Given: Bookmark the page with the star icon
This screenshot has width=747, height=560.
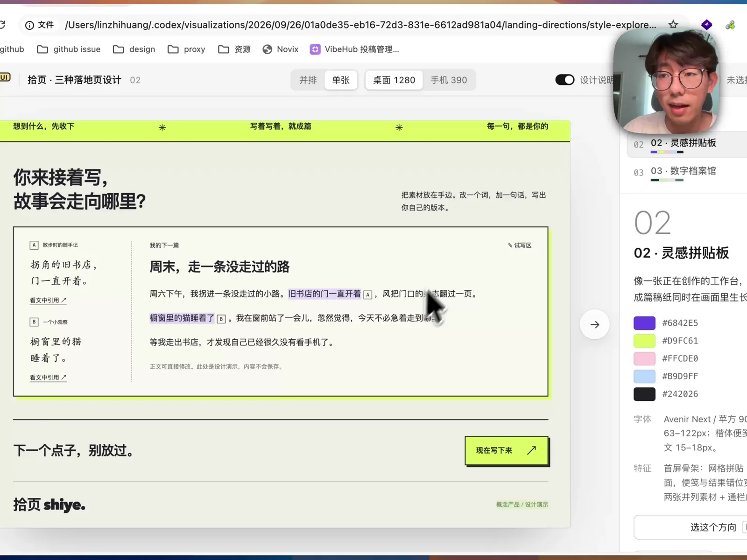Looking at the screenshot, I should click(673, 25).
